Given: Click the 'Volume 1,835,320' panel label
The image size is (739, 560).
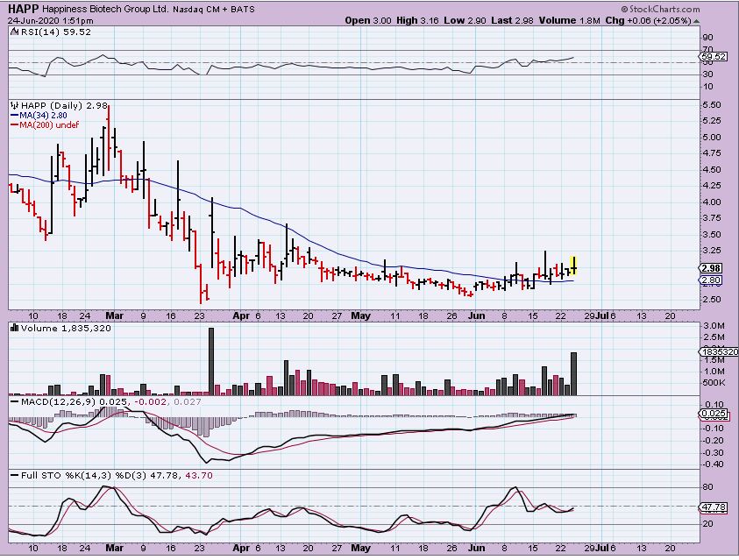Looking at the screenshot, I should pyautogui.click(x=66, y=328).
